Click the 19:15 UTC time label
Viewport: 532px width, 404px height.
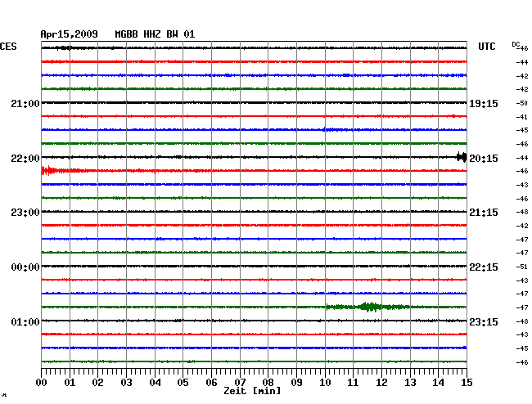pyautogui.click(x=484, y=104)
